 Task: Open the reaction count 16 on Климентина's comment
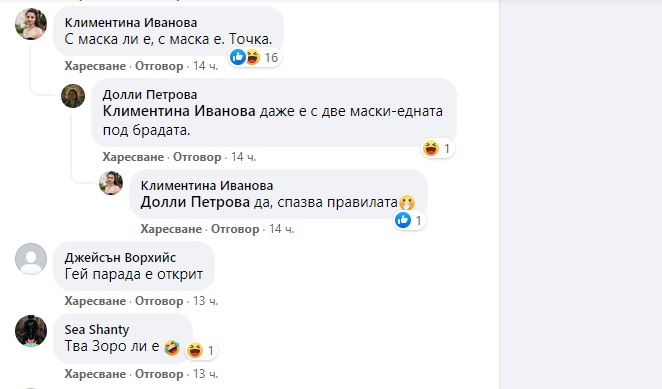click(x=271, y=57)
